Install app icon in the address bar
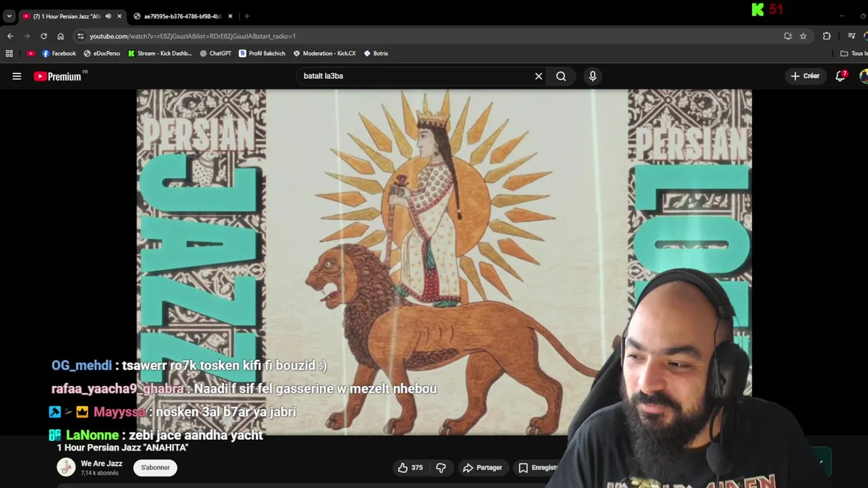 (x=788, y=36)
